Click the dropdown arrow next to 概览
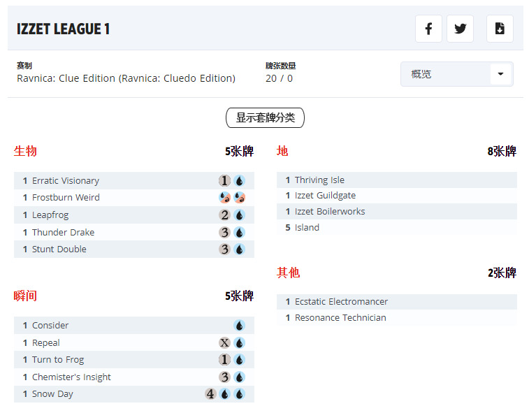The height and width of the screenshot is (420, 529). pyautogui.click(x=500, y=74)
